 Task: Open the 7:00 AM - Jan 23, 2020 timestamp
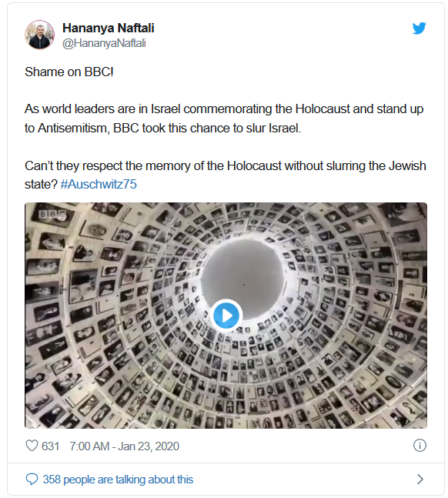coord(124,446)
